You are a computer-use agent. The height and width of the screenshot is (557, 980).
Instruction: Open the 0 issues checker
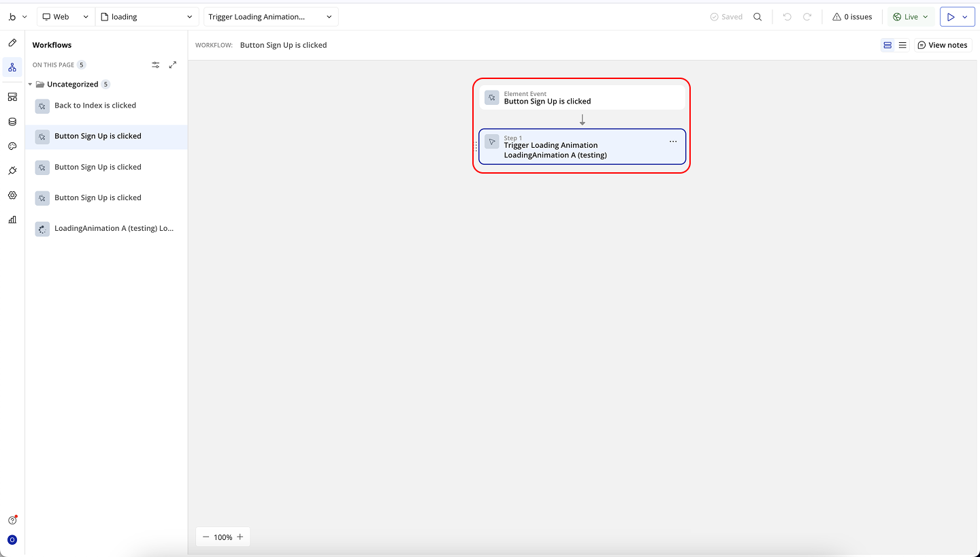click(x=852, y=17)
